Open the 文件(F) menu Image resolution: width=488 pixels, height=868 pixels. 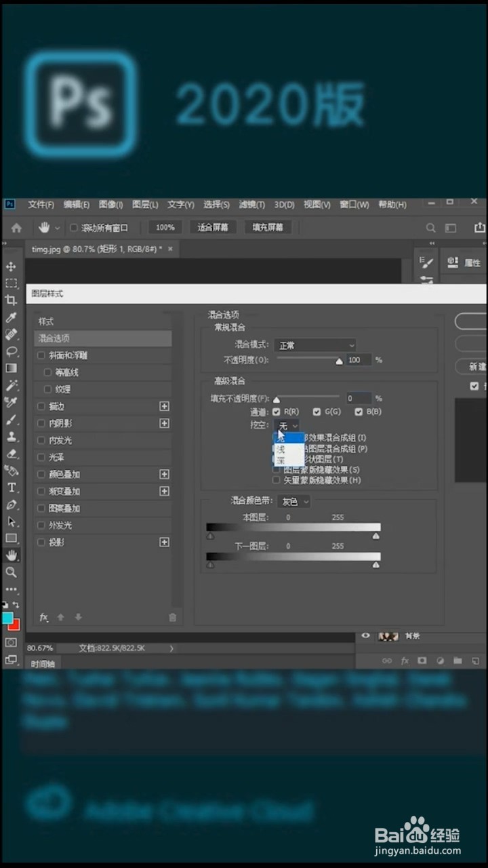(x=41, y=205)
